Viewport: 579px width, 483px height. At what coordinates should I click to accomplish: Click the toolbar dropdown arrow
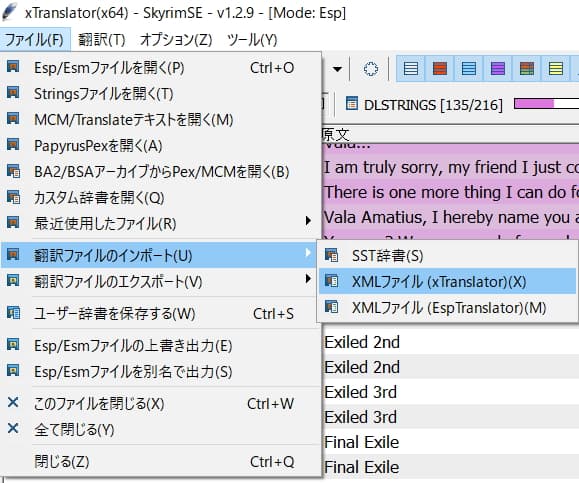[337, 69]
